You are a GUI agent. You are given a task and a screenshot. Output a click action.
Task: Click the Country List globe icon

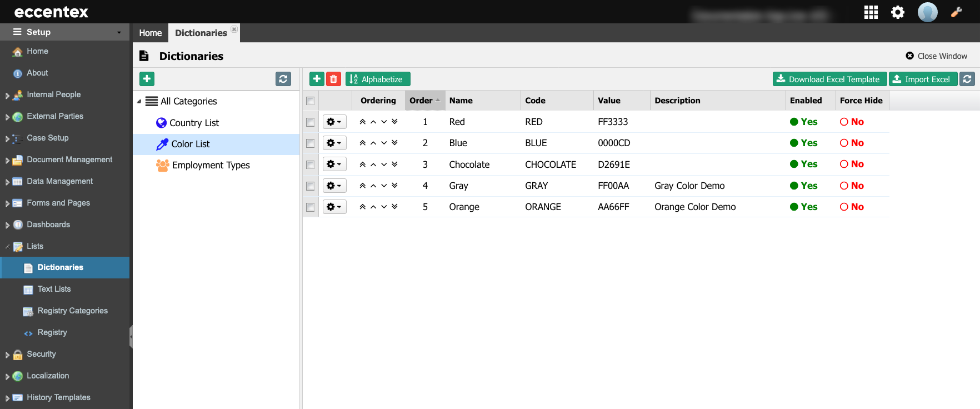click(162, 123)
